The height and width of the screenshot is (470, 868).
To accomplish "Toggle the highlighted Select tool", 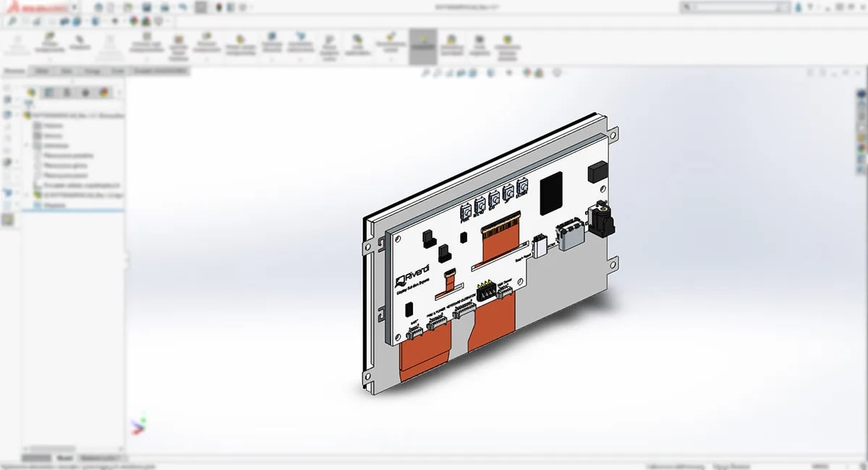I will [x=202, y=7].
